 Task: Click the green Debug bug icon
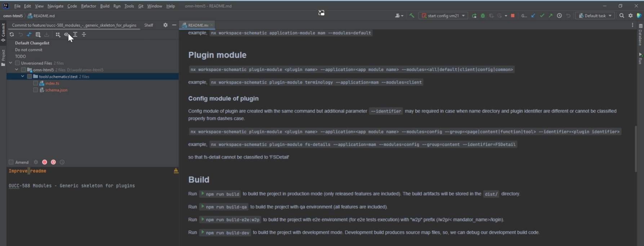pos(483,16)
